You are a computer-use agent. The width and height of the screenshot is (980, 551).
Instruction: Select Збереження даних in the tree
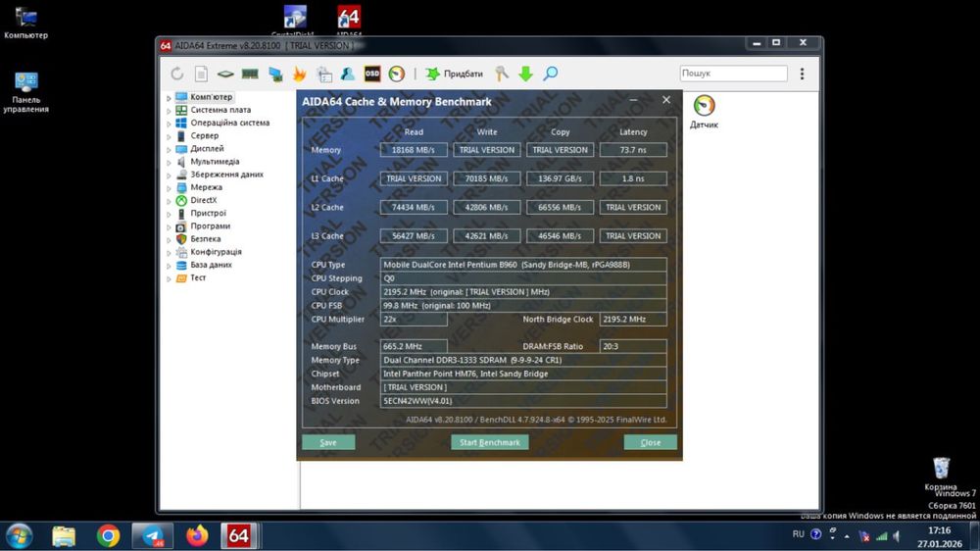[227, 175]
